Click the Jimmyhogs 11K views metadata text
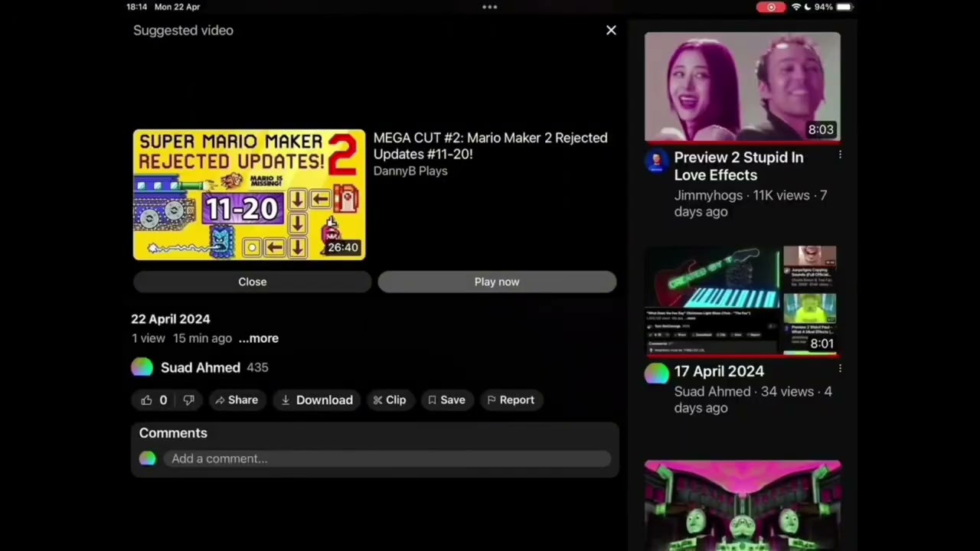Image resolution: width=980 pixels, height=551 pixels. click(x=750, y=204)
